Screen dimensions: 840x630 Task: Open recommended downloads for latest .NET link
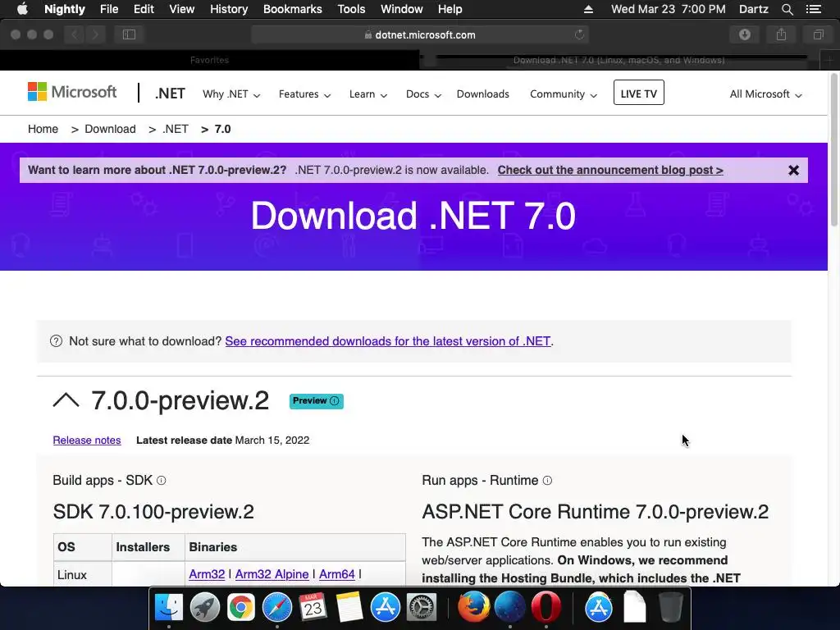388,341
